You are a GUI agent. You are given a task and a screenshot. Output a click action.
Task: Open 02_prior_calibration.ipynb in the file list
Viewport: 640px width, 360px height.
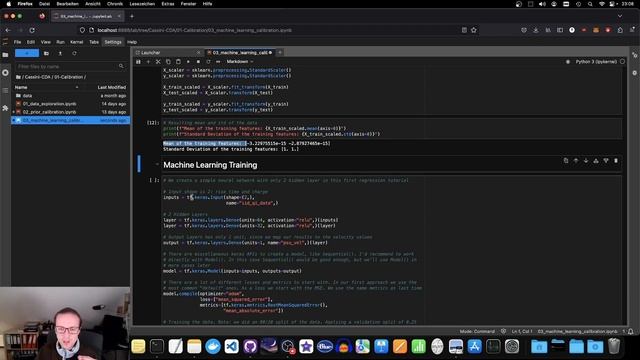coord(70,112)
